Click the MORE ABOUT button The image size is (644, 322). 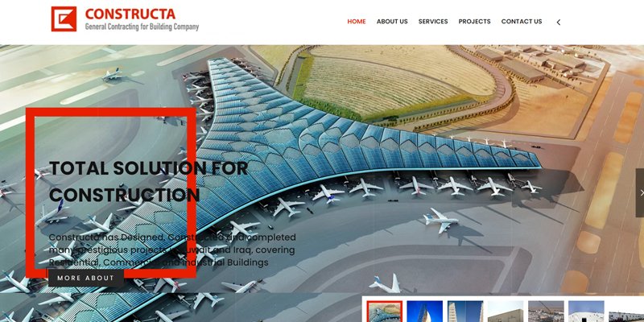[x=86, y=278]
